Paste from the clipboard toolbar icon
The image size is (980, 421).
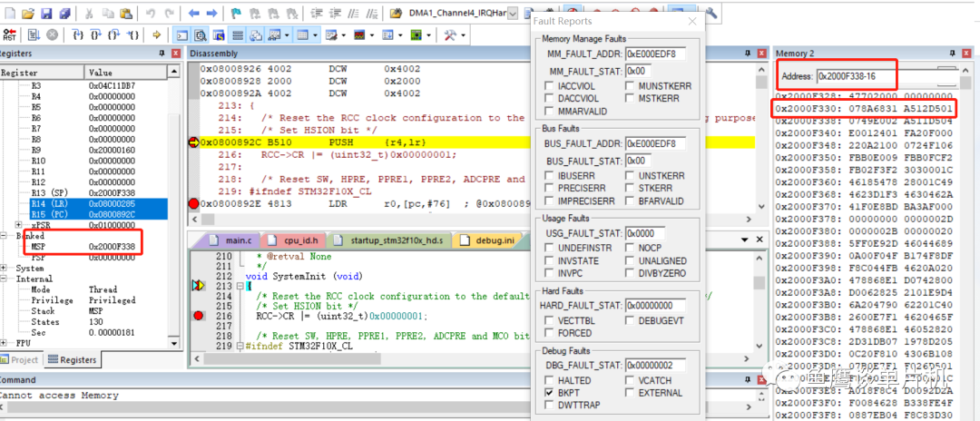126,13
